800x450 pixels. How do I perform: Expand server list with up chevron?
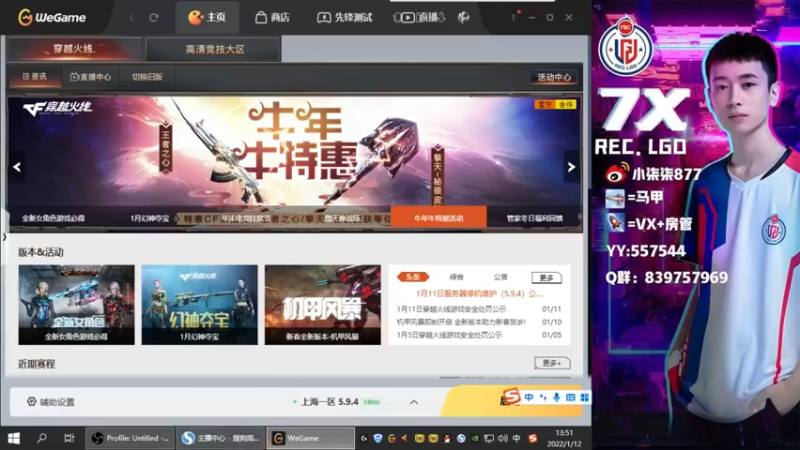(414, 402)
